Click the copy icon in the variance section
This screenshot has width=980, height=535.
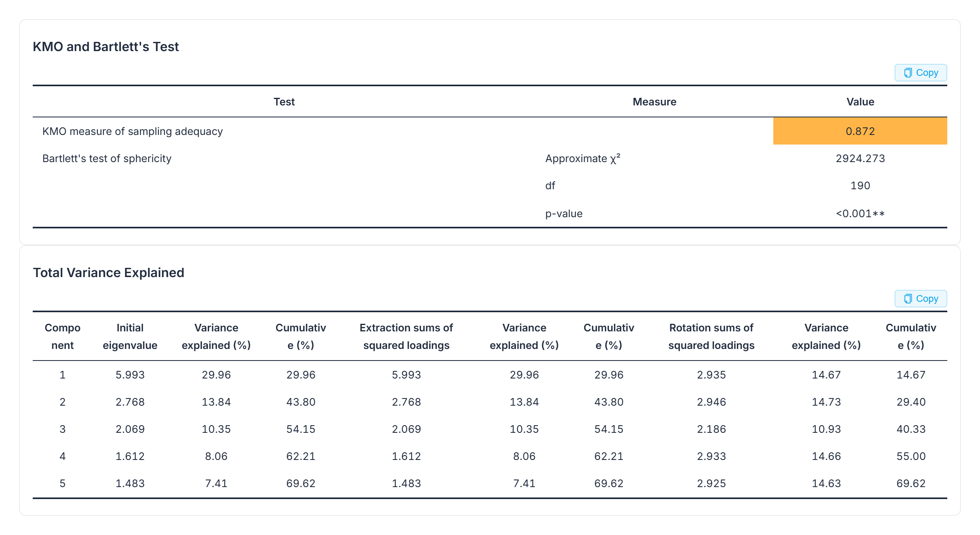pyautogui.click(x=908, y=299)
